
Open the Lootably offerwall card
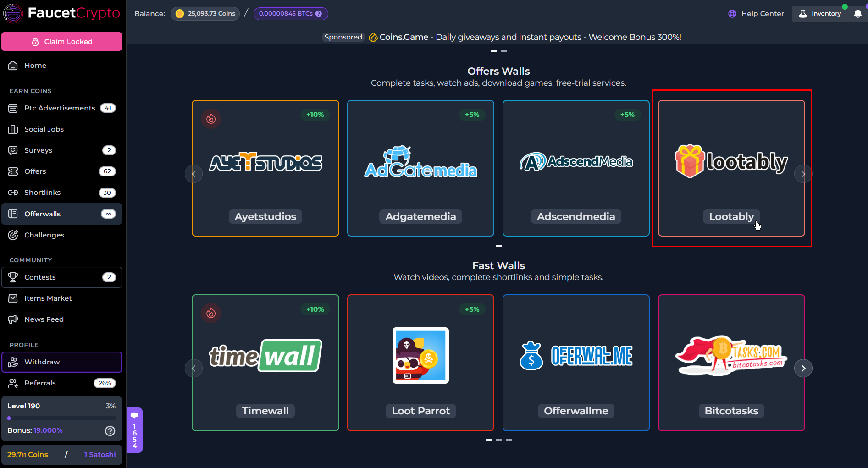point(731,168)
